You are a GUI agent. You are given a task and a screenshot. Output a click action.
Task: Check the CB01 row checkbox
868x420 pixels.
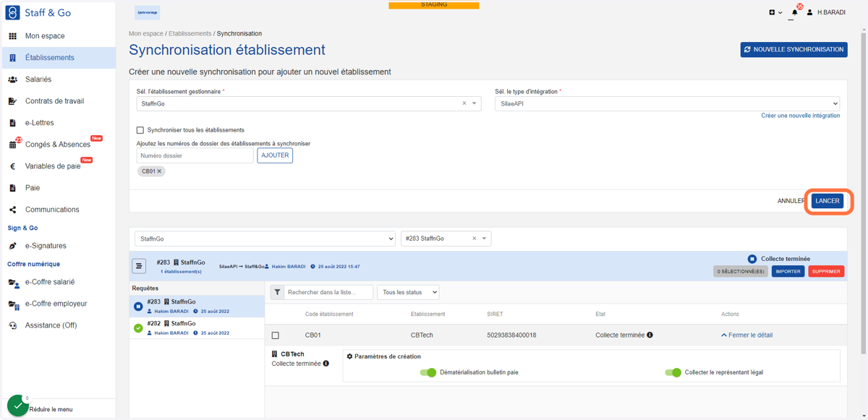point(275,335)
